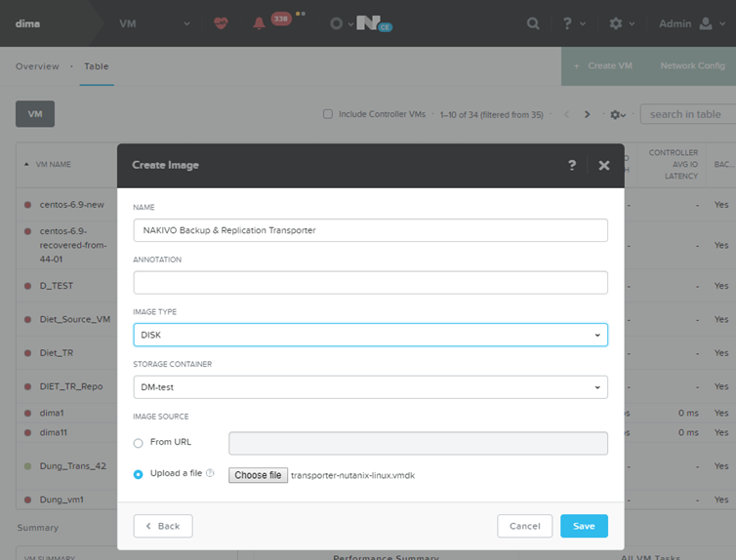This screenshot has width=736, height=560.
Task: Open the Storage Container DM-test dropdown
Action: (x=370, y=387)
